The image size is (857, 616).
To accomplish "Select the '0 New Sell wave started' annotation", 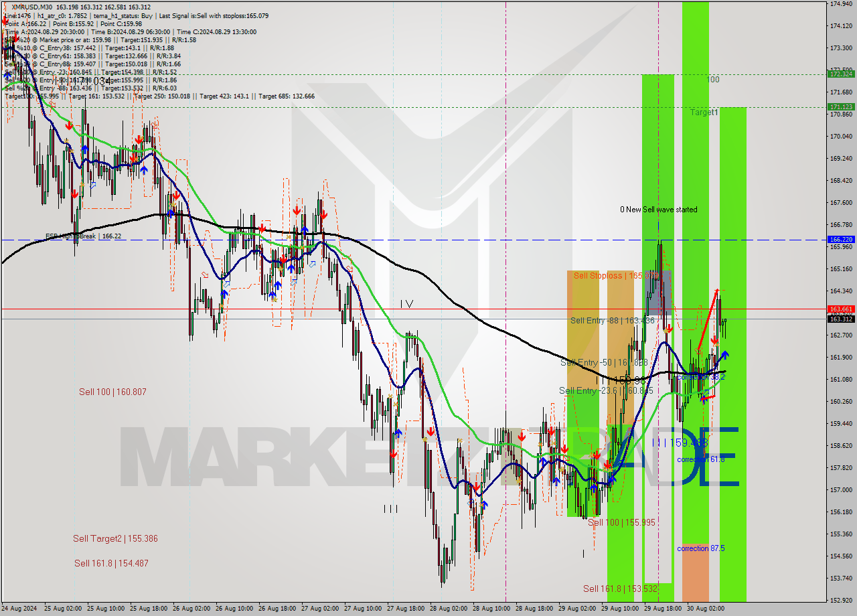I will coord(658,210).
